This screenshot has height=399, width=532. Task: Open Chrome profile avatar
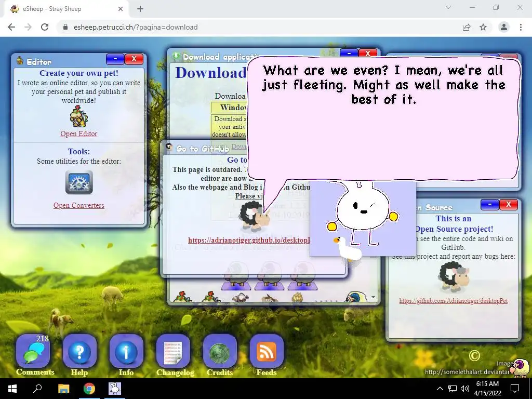[x=504, y=27]
